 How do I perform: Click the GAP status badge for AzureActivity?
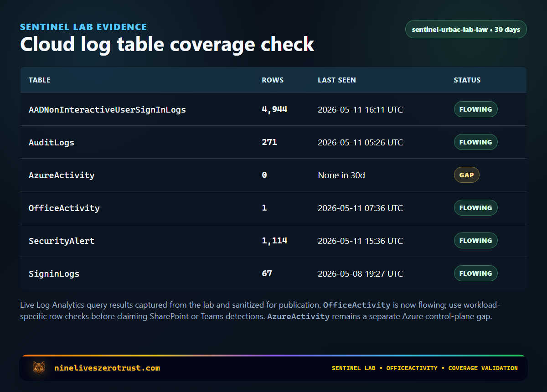tap(466, 175)
